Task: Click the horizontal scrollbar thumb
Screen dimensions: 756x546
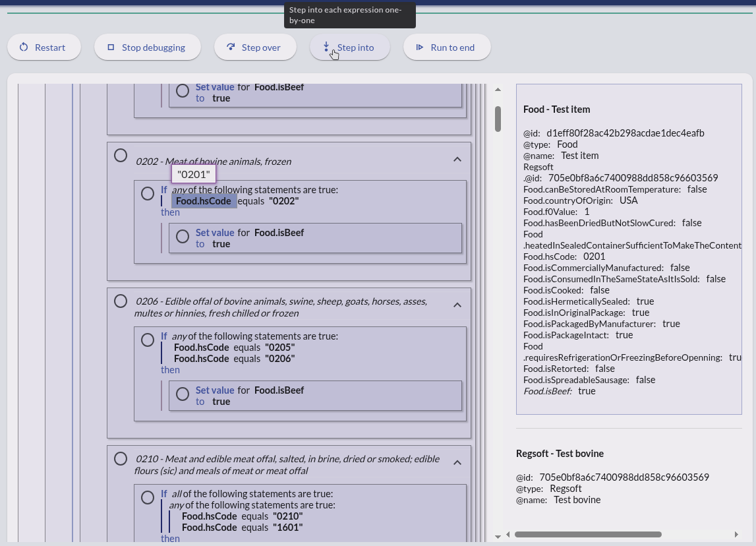Action: (588, 534)
